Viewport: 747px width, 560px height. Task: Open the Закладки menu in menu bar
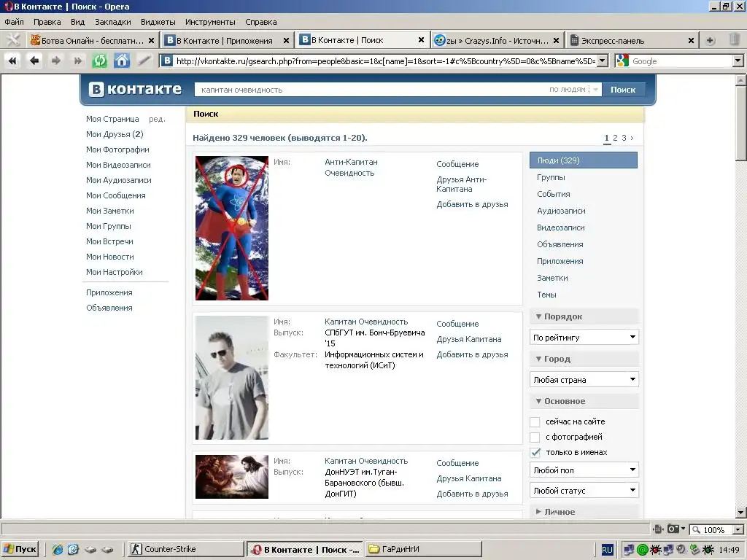point(113,22)
